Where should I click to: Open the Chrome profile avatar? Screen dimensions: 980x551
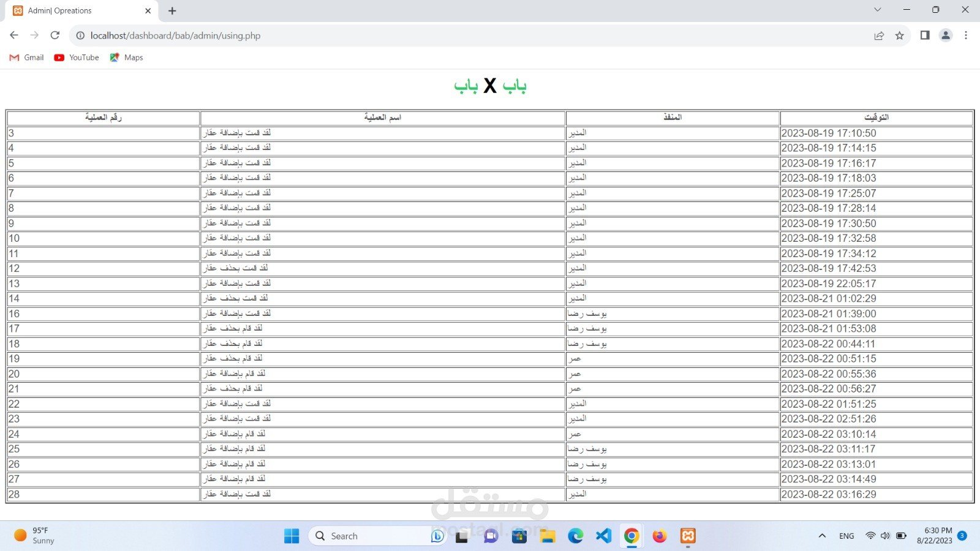946,36
